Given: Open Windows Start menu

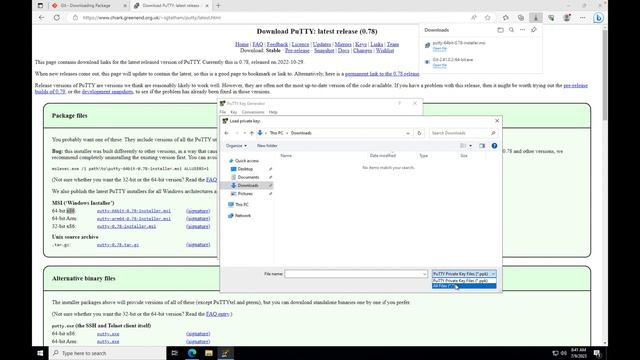Looking at the screenshot, I should 40,353.
